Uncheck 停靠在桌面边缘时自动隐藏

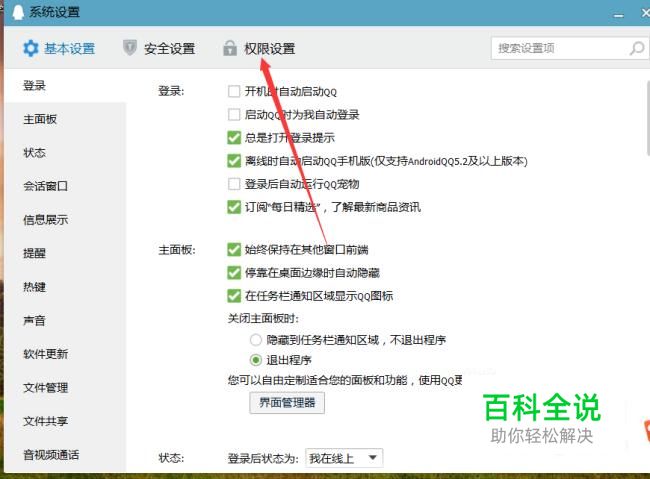coord(234,273)
